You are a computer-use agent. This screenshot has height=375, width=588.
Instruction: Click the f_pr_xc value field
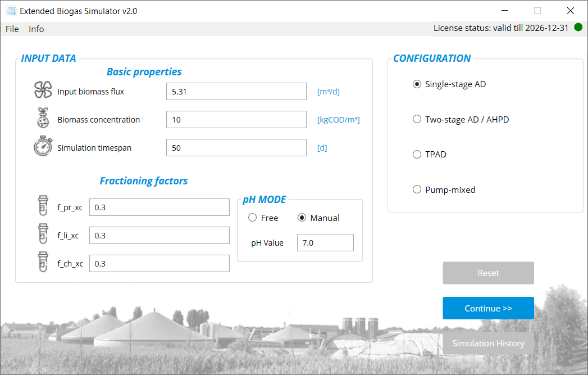click(x=159, y=207)
